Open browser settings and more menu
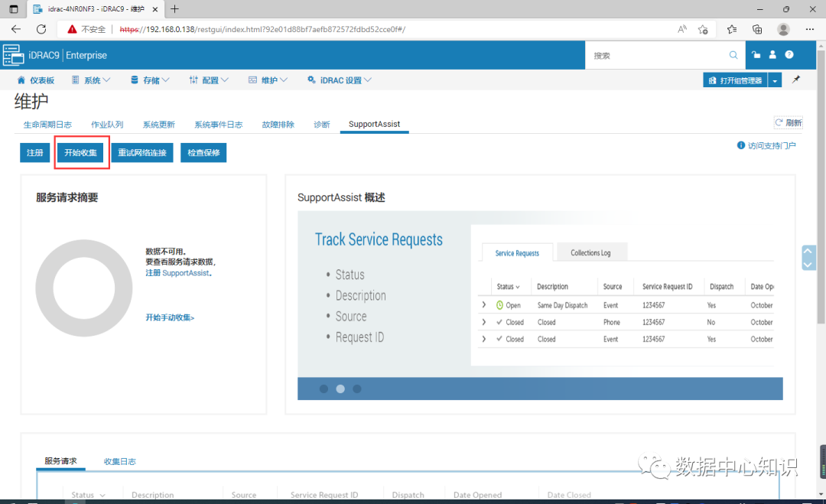Viewport: 826px width, 504px height. (810, 30)
